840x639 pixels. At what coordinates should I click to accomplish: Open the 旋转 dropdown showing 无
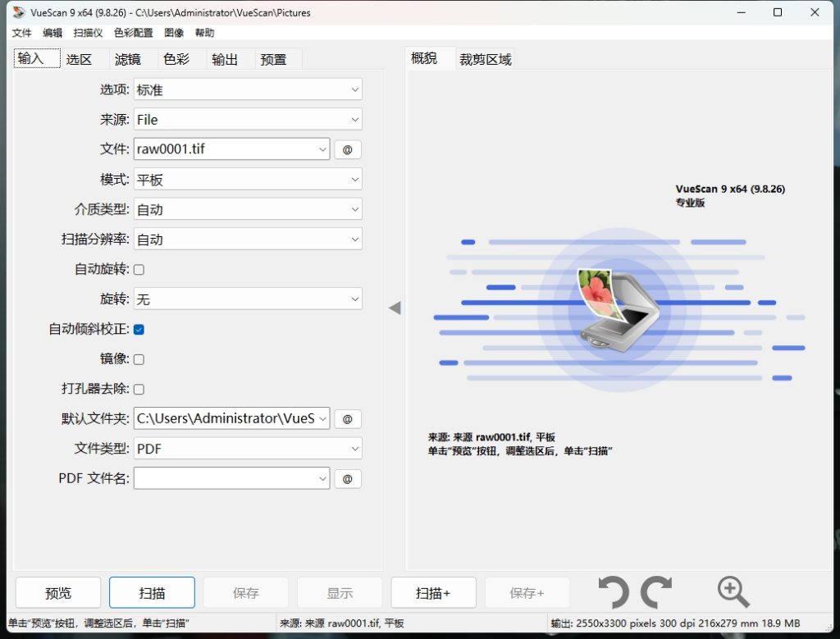(248, 299)
